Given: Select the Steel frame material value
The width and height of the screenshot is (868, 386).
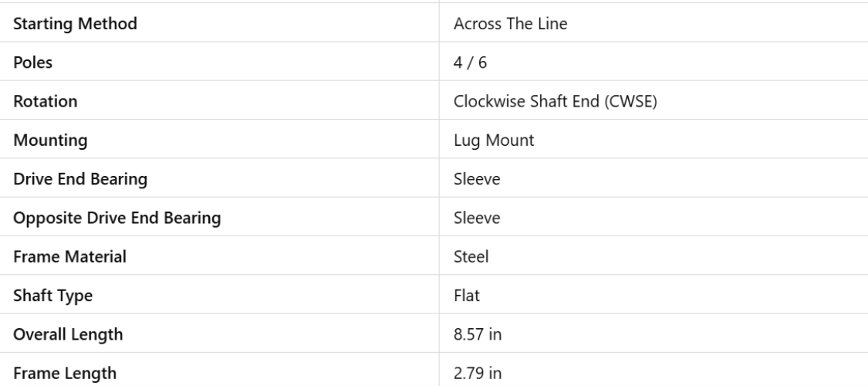Looking at the screenshot, I should click(x=471, y=257).
